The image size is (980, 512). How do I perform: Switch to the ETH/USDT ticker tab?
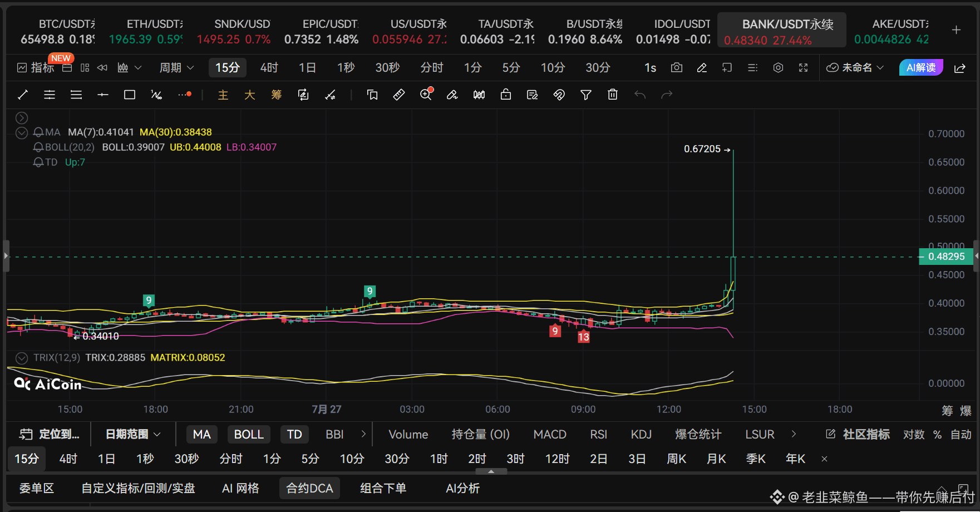coord(146,32)
